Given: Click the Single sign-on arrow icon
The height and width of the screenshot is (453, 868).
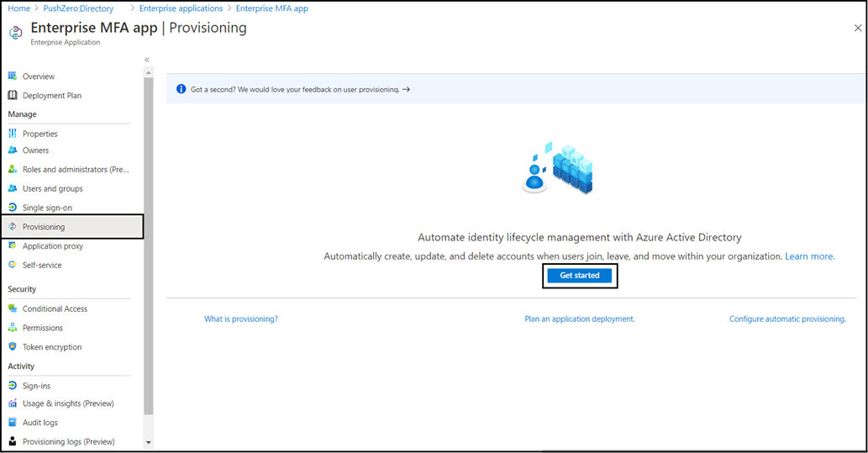Looking at the screenshot, I should (x=12, y=207).
